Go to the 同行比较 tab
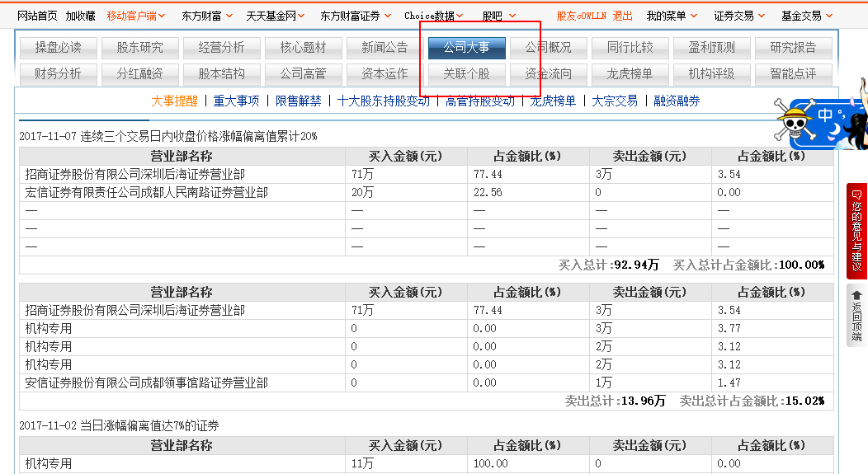This screenshot has width=868, height=474. pyautogui.click(x=630, y=48)
